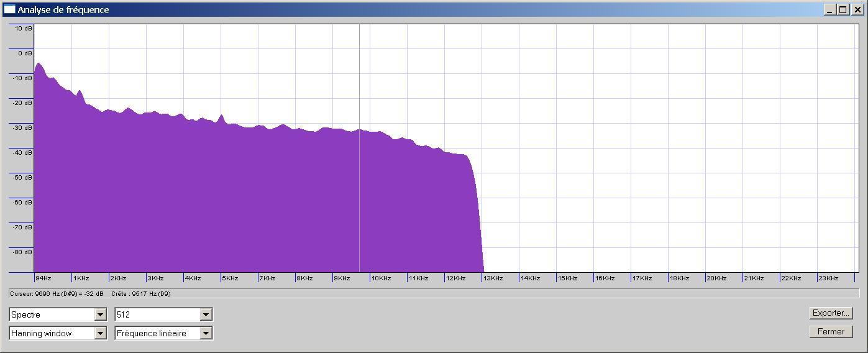This screenshot has height=353, width=868.
Task: Click the -20 dB axis label
Action: click(22, 103)
